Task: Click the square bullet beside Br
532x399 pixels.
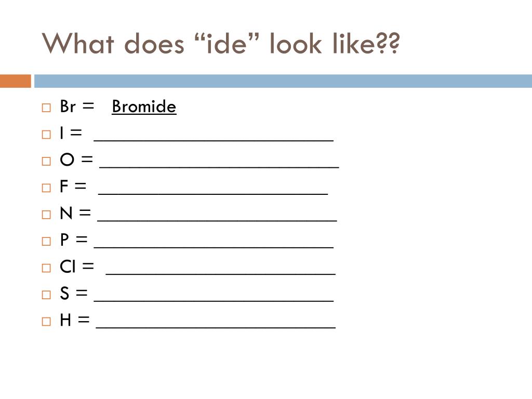Action: click(46, 108)
